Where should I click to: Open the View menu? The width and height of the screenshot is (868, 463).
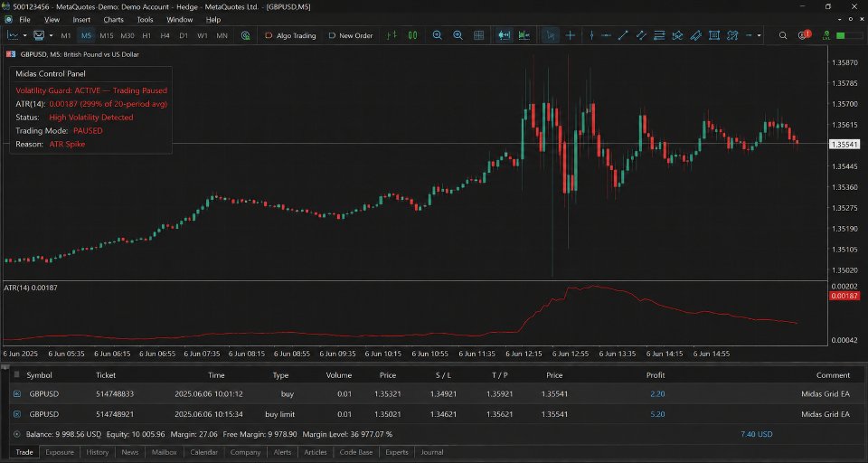click(x=52, y=19)
